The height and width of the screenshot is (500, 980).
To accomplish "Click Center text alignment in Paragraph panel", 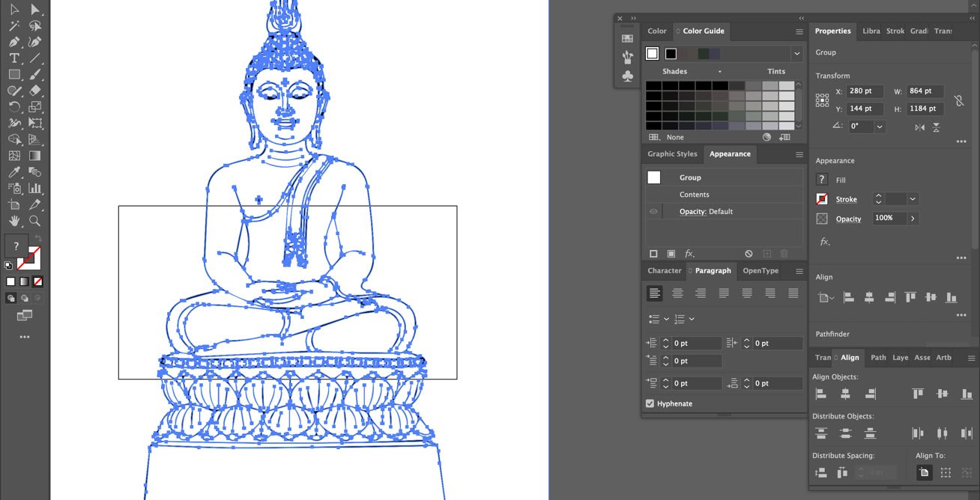I will (x=677, y=293).
